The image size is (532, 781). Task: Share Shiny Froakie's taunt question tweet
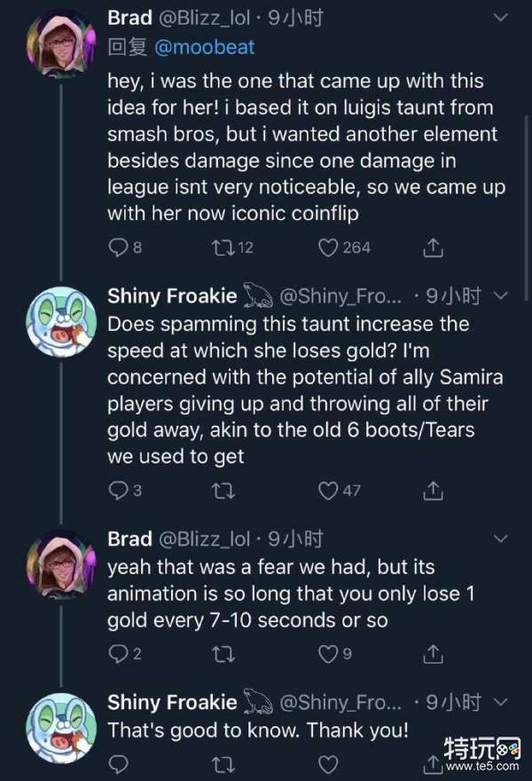(433, 489)
